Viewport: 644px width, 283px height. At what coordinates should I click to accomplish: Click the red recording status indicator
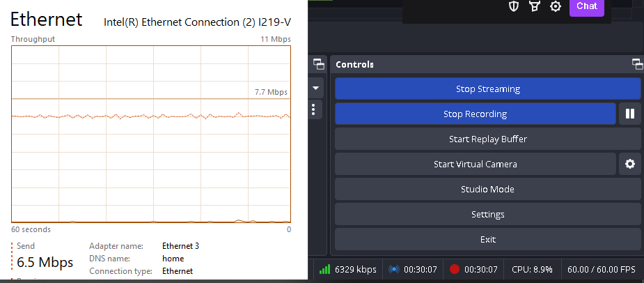coord(454,270)
